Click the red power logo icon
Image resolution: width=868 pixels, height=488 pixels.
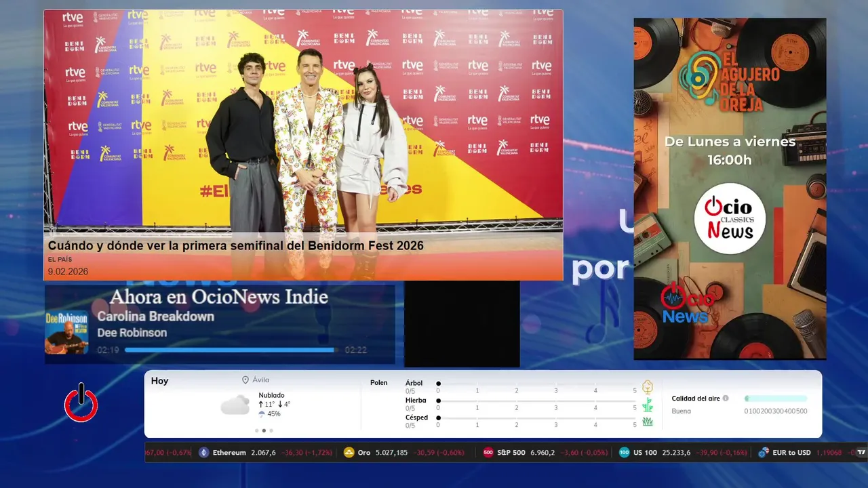pyautogui.click(x=81, y=403)
